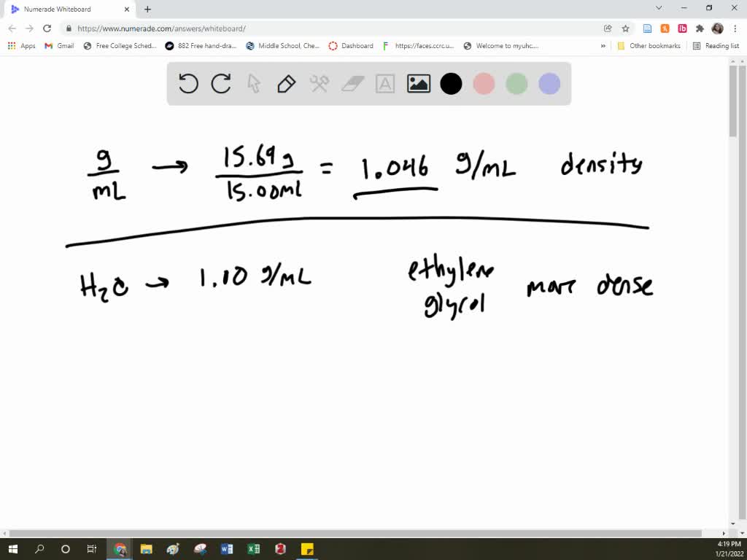Select the shapes tool on the whiteboard
This screenshot has width=747, height=560.
click(319, 83)
